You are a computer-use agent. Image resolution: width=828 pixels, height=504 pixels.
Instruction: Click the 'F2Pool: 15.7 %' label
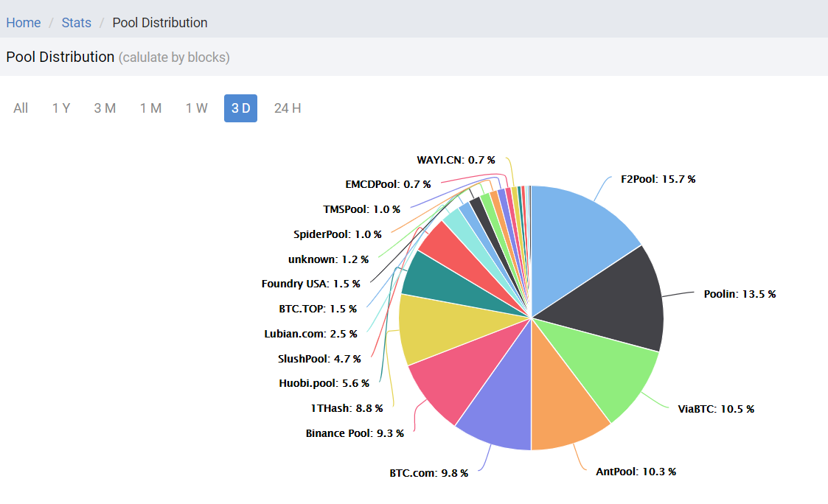[x=658, y=180]
